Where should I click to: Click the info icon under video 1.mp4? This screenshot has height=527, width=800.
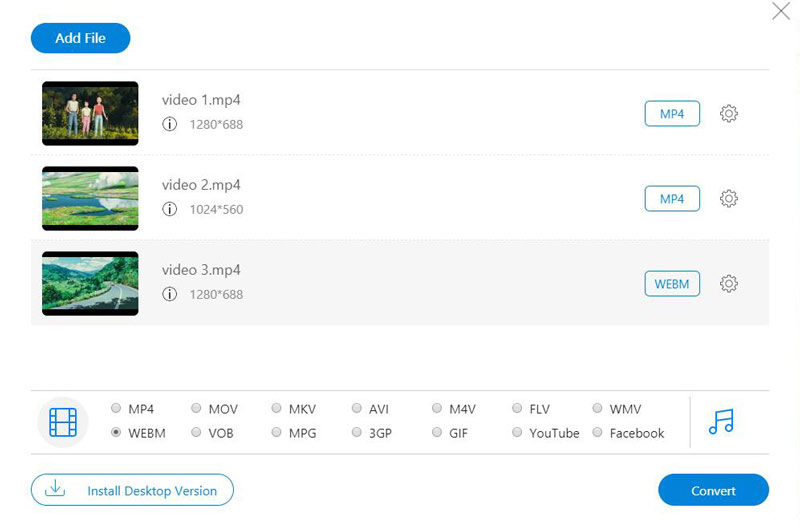[170, 125]
